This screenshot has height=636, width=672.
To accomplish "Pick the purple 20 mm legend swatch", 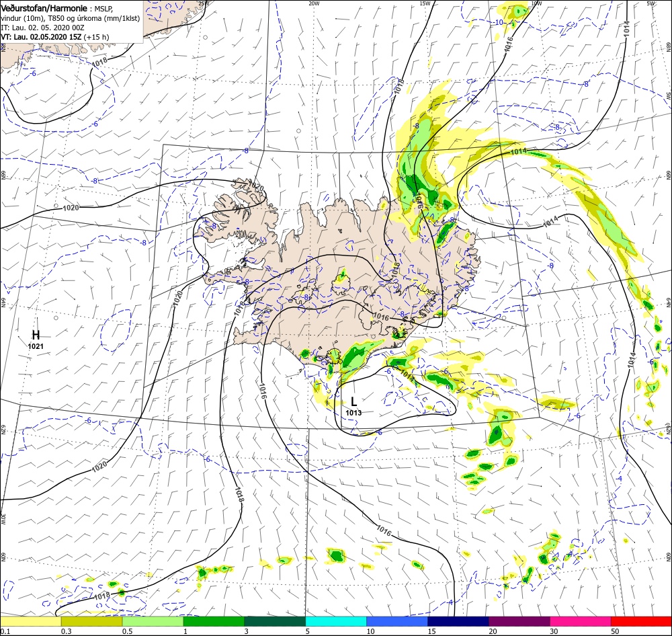I will 519,621.
